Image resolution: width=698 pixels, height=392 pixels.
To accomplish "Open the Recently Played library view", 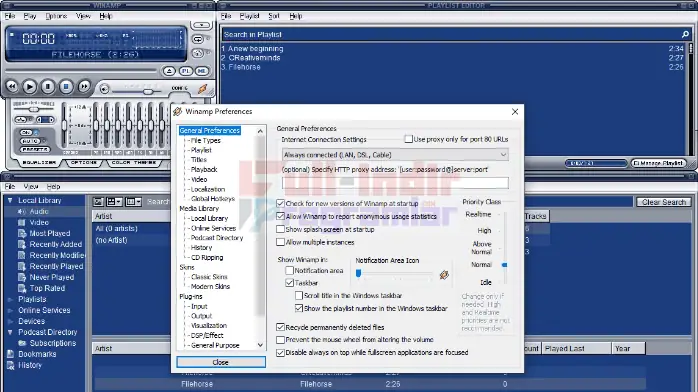I will click(56, 266).
